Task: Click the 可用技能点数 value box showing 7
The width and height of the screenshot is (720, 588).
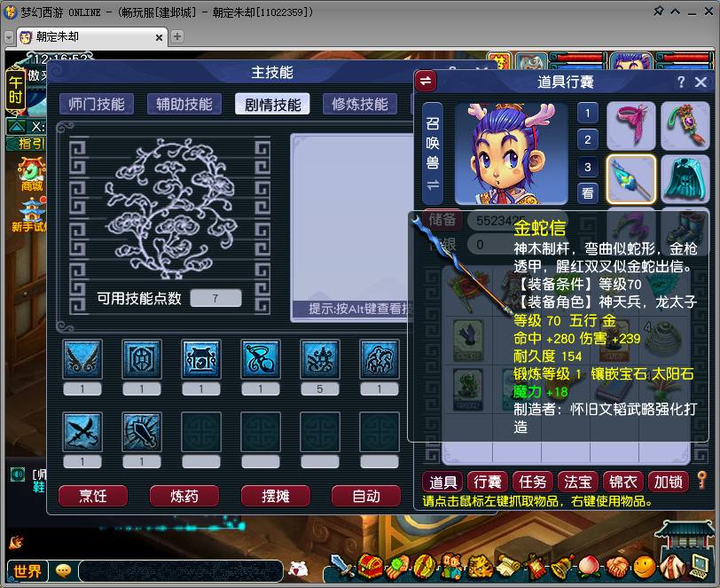Action: [x=215, y=298]
